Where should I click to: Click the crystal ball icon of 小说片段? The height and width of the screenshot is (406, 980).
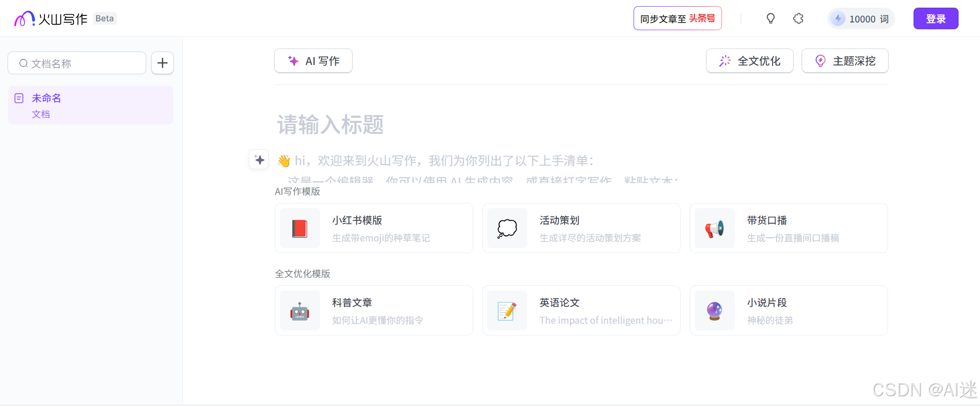point(715,310)
